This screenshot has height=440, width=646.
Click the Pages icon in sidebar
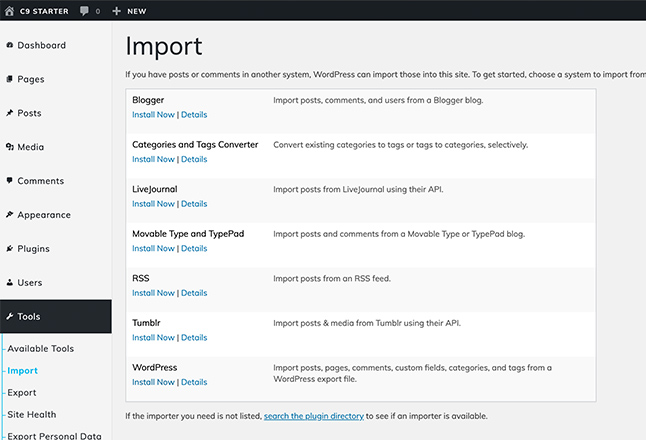coord(10,79)
